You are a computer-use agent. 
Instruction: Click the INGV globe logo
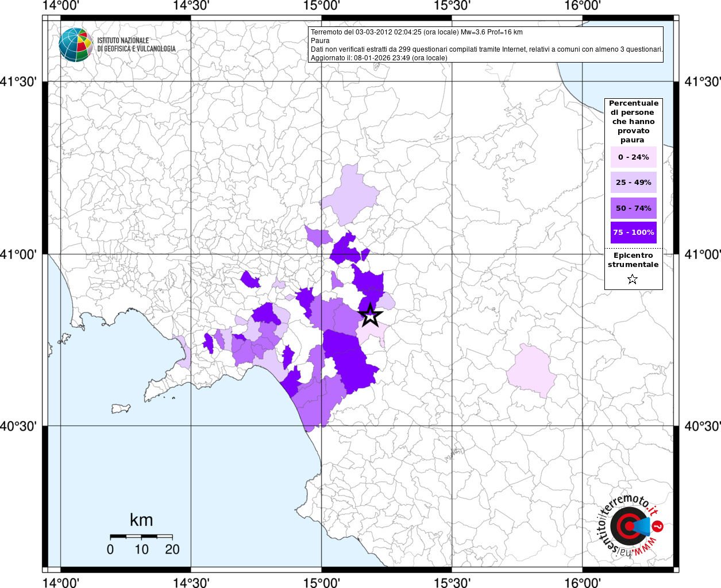coord(75,44)
